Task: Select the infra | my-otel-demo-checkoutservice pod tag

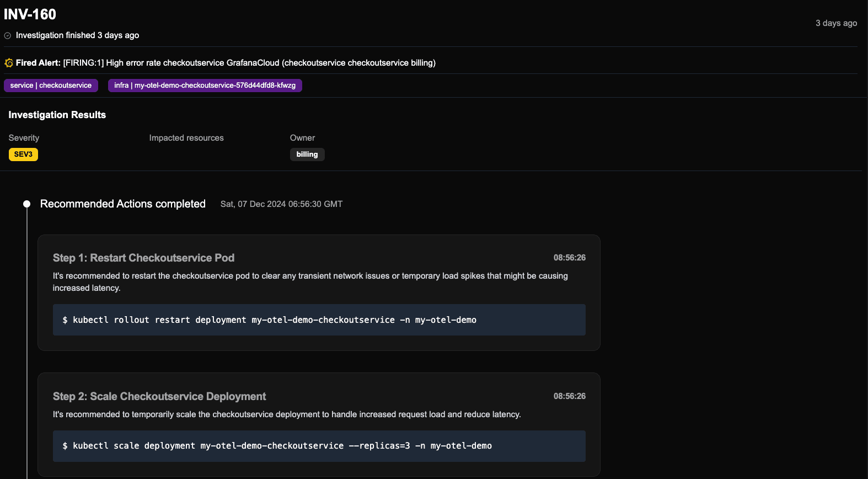Action: point(205,86)
